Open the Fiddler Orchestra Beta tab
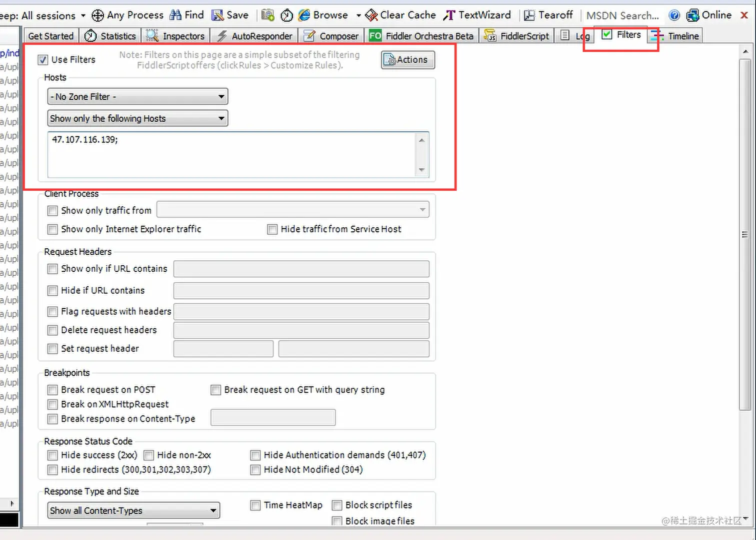 [421, 36]
